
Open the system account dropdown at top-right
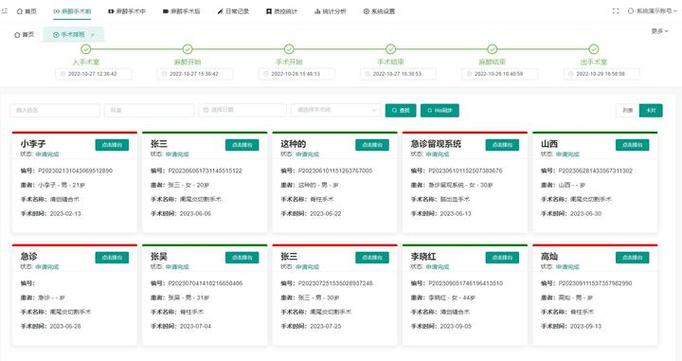(x=652, y=11)
